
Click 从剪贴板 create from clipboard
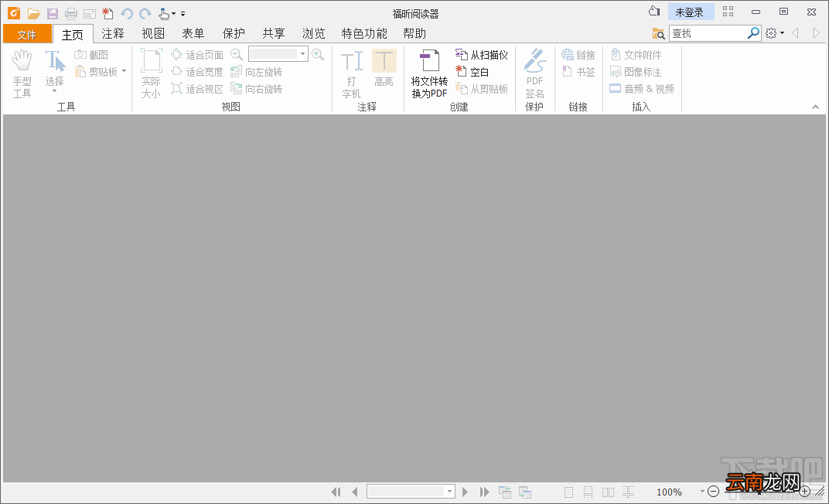(x=482, y=89)
